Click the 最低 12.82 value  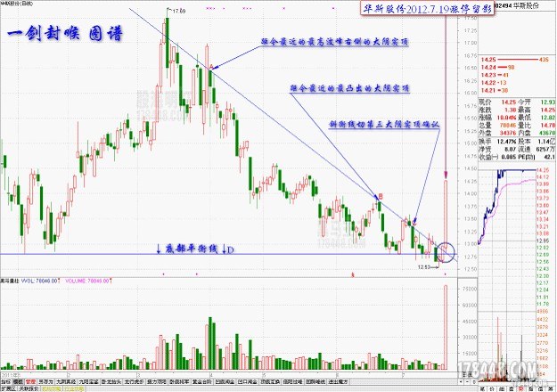(x=548, y=118)
